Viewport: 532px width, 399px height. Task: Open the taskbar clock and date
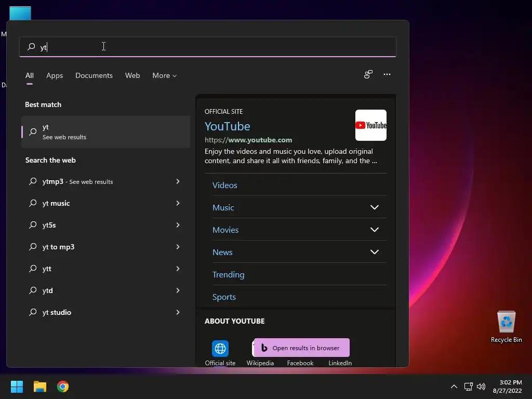tap(507, 387)
